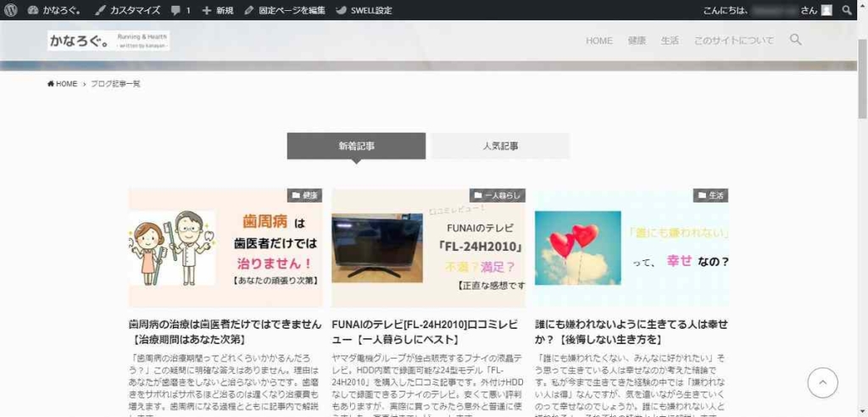The width and height of the screenshot is (868, 417).
Task: Open the 生活 navigation menu item
Action: tap(670, 41)
